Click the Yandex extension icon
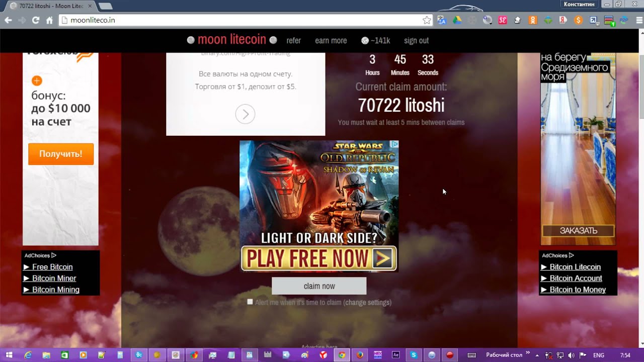This screenshot has width=644, height=362. 563,20
